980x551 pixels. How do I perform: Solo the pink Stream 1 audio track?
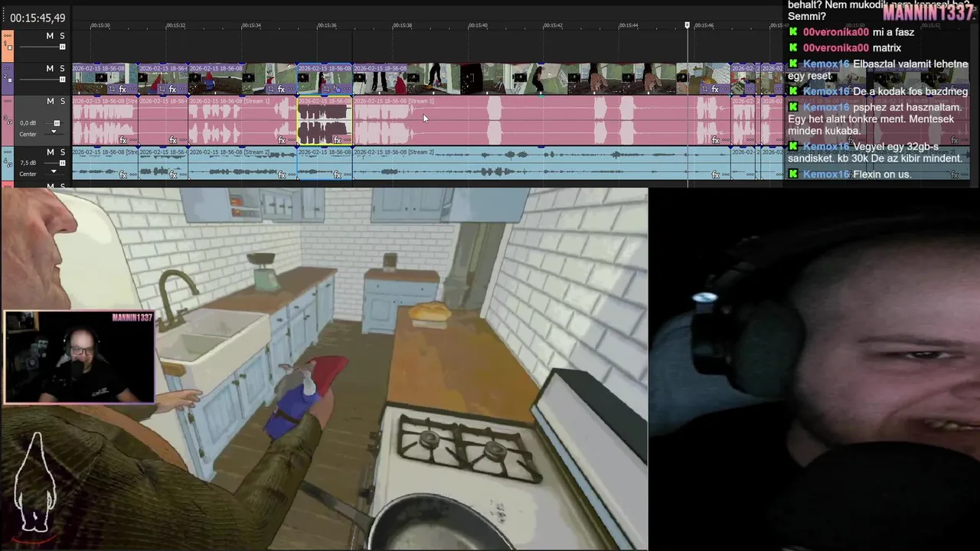click(63, 101)
